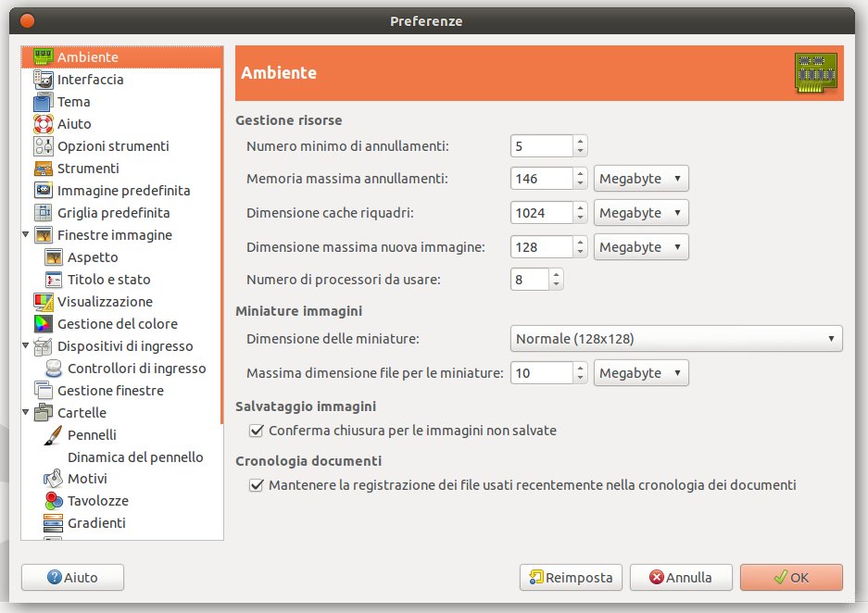Open Opzioni strumenti icon
This screenshot has width=868, height=613.
click(44, 146)
